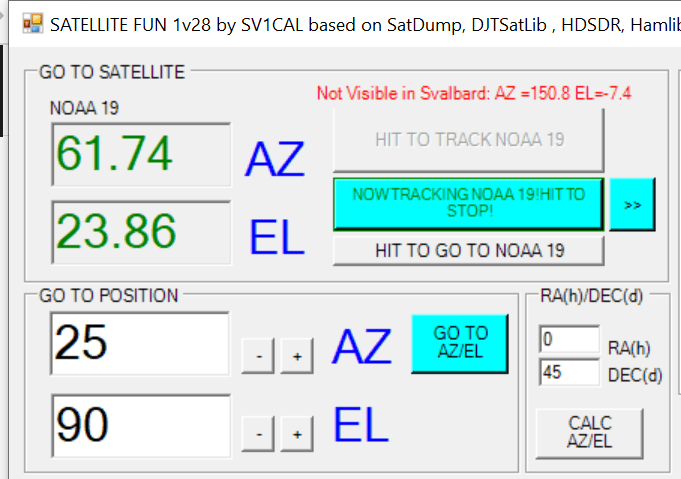Screen dimensions: 681x479
Task: Increase azimuth with the AZ plus button
Action: point(296,356)
